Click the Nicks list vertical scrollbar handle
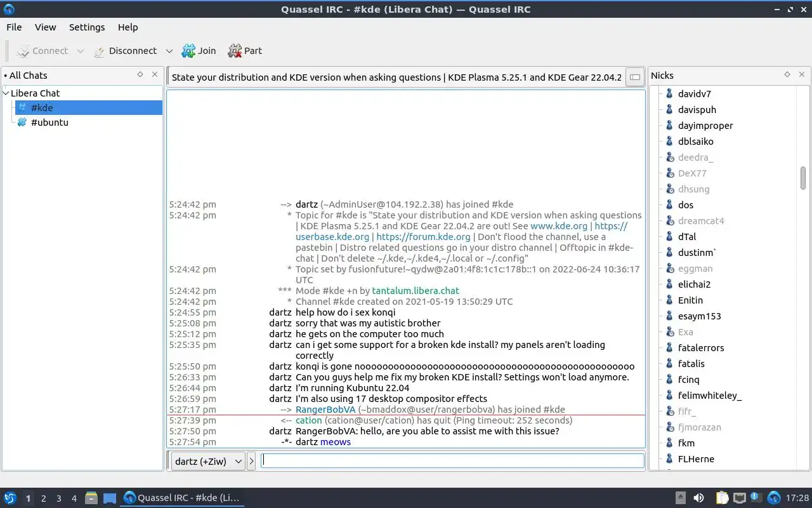 (803, 178)
